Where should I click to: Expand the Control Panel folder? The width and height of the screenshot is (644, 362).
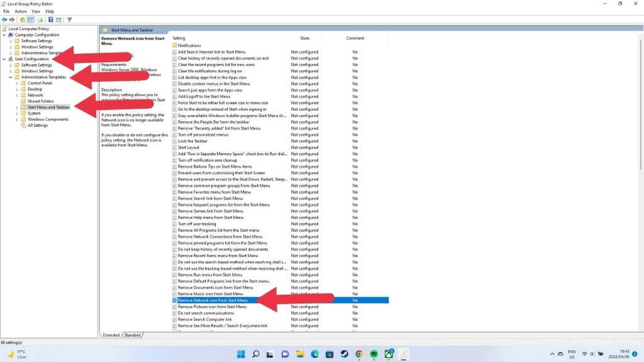click(x=17, y=84)
